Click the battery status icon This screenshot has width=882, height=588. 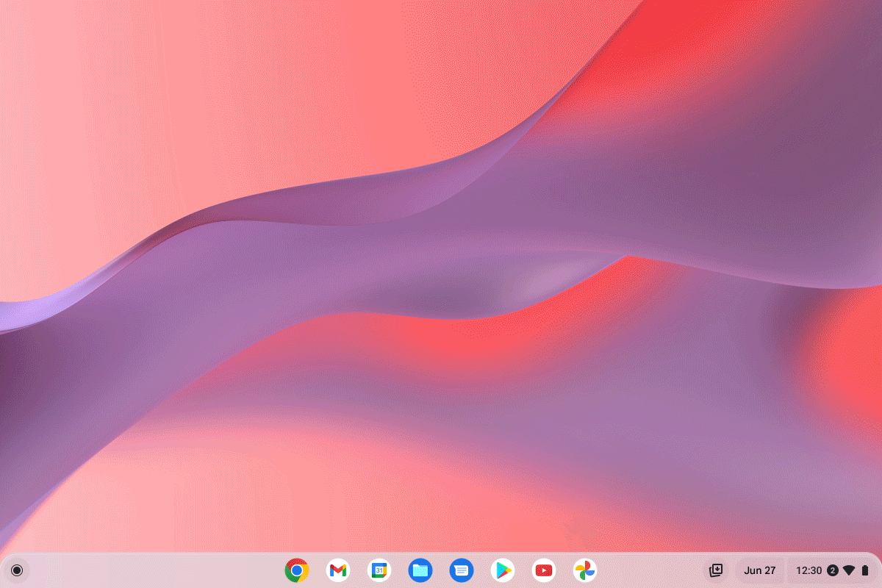[x=865, y=570]
